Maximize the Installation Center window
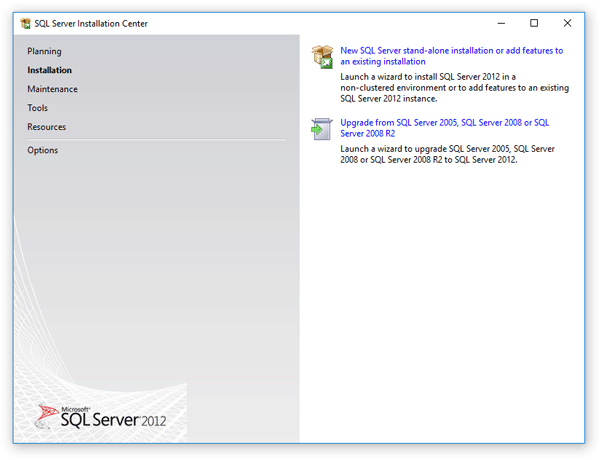This screenshot has height=460, width=600. point(534,23)
